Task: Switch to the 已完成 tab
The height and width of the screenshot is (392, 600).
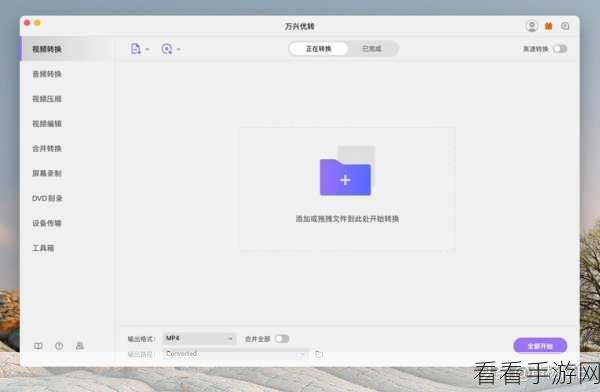Action: click(372, 49)
